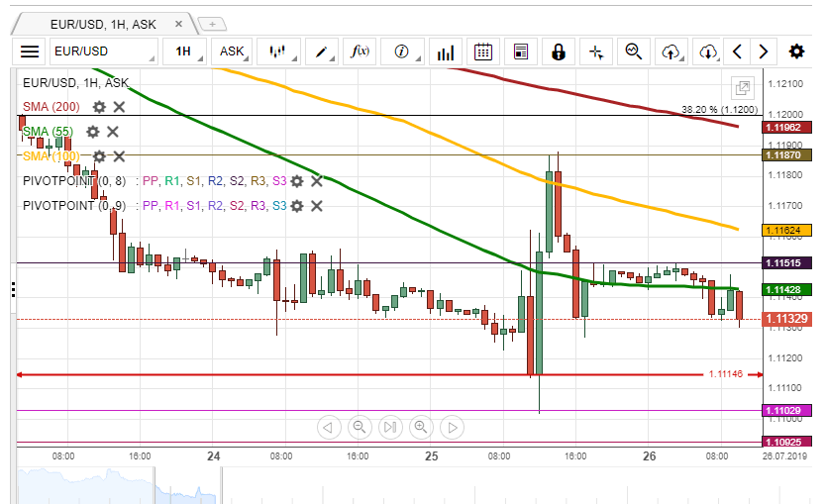Open SMA (200) settings gear
826x504 pixels.
(x=99, y=107)
